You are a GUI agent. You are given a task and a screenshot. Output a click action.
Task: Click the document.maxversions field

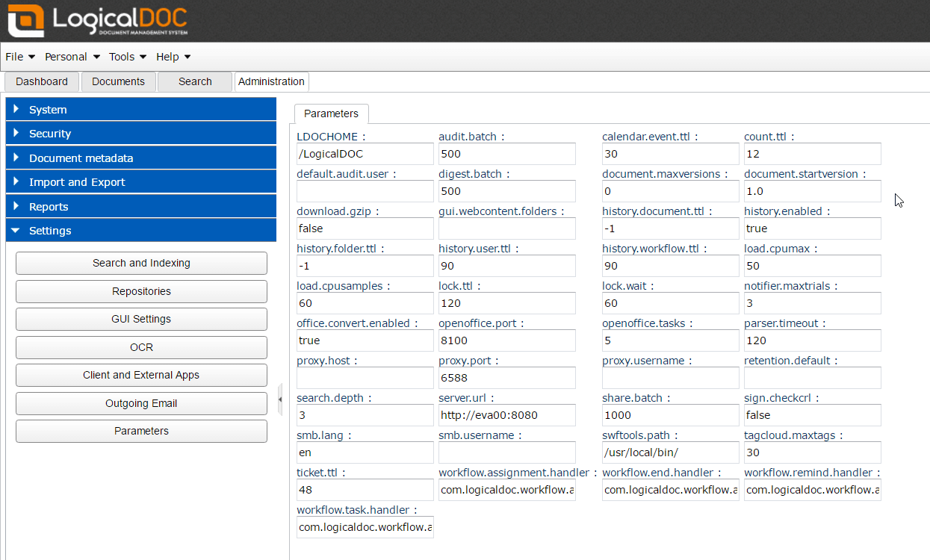[x=670, y=191]
